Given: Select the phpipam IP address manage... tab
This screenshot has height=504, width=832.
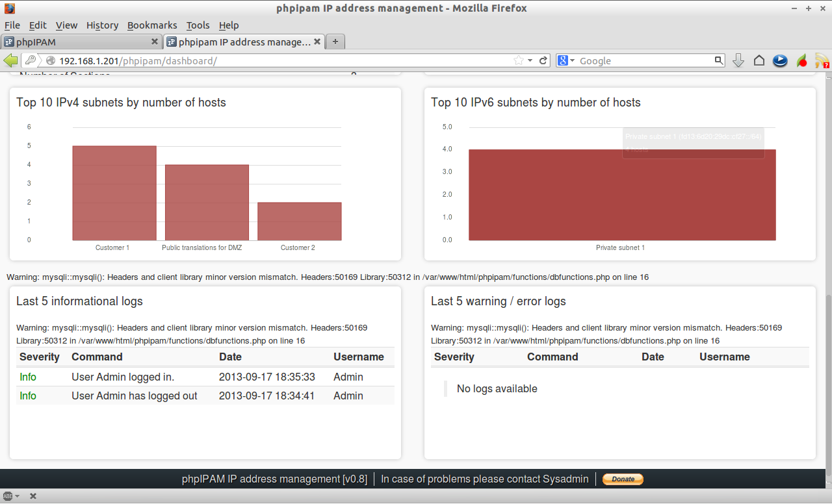Looking at the screenshot, I should coord(244,42).
